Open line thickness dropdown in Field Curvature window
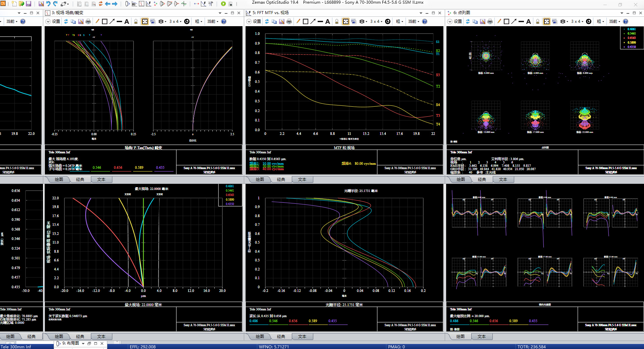Viewport: 644px width, 349px height. (199, 21)
